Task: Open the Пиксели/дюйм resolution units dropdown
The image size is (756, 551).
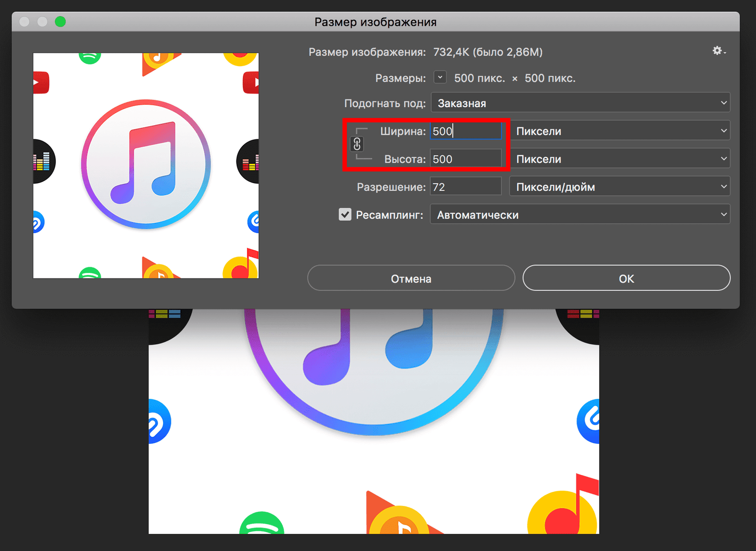Action: [x=619, y=187]
